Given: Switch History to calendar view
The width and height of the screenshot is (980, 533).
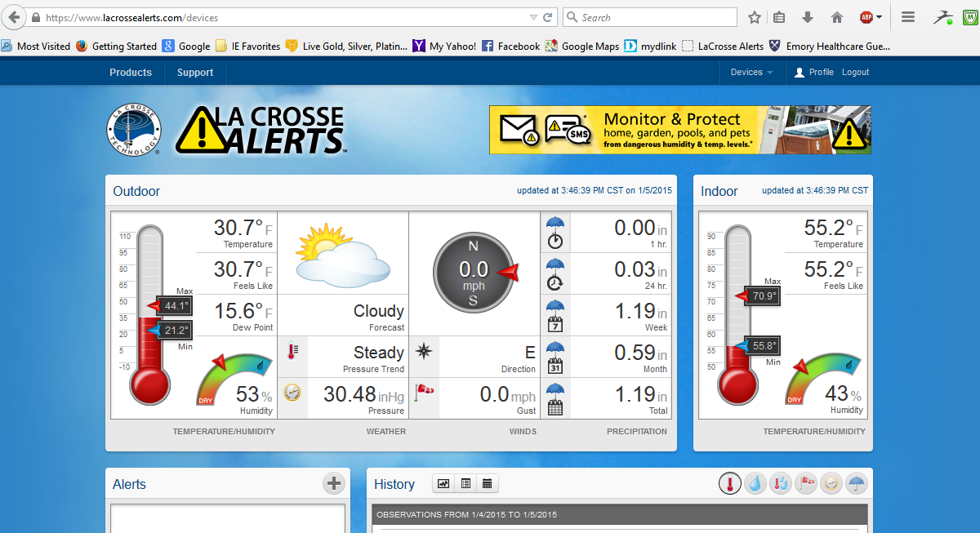Looking at the screenshot, I should coord(488,483).
